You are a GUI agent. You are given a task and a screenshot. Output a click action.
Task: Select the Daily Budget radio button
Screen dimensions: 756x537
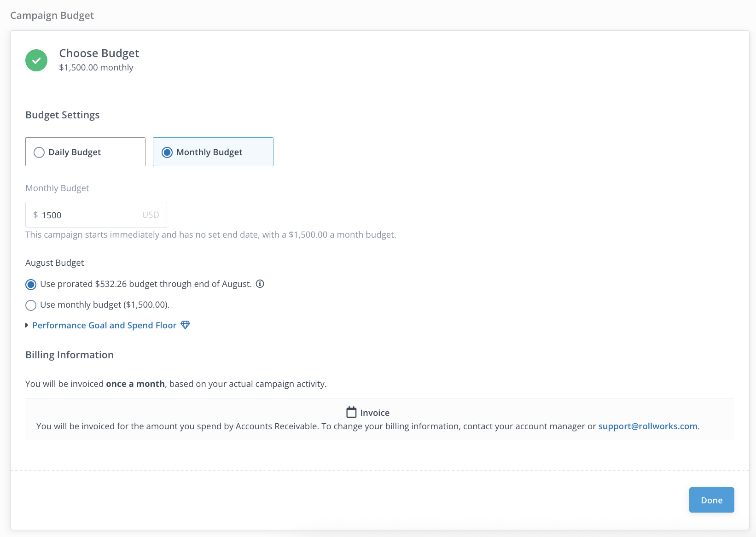pos(39,152)
